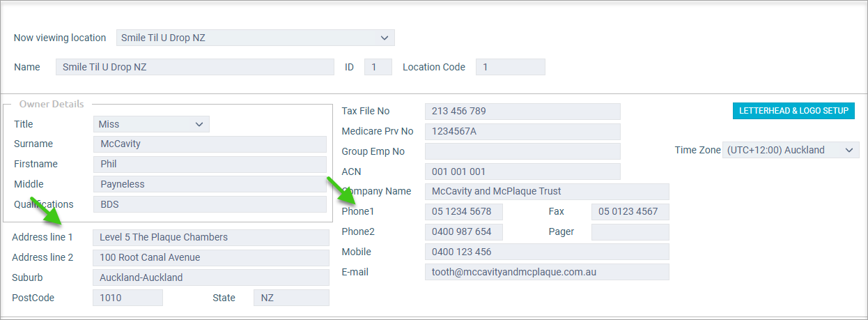Click Address line 2 field
Screen dimensions: 868x320
point(211,258)
